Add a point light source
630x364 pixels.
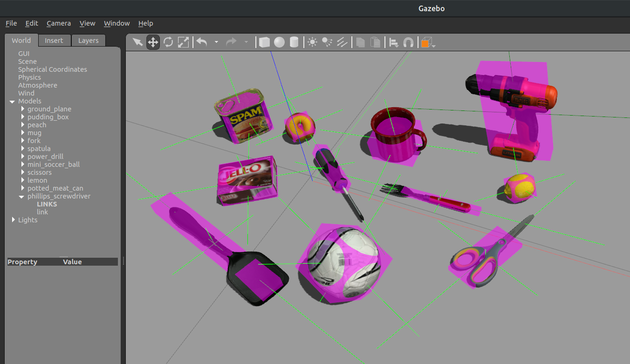[312, 42]
